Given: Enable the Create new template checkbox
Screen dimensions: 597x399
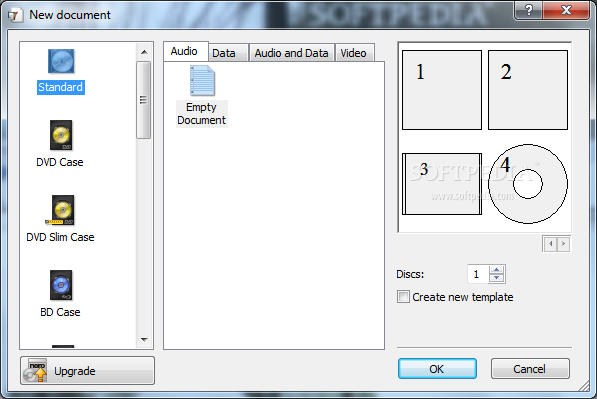Looking at the screenshot, I should [404, 297].
